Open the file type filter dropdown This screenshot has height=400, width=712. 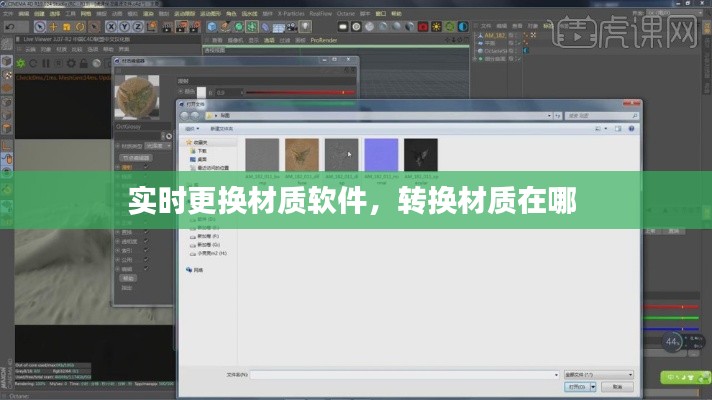(x=598, y=373)
